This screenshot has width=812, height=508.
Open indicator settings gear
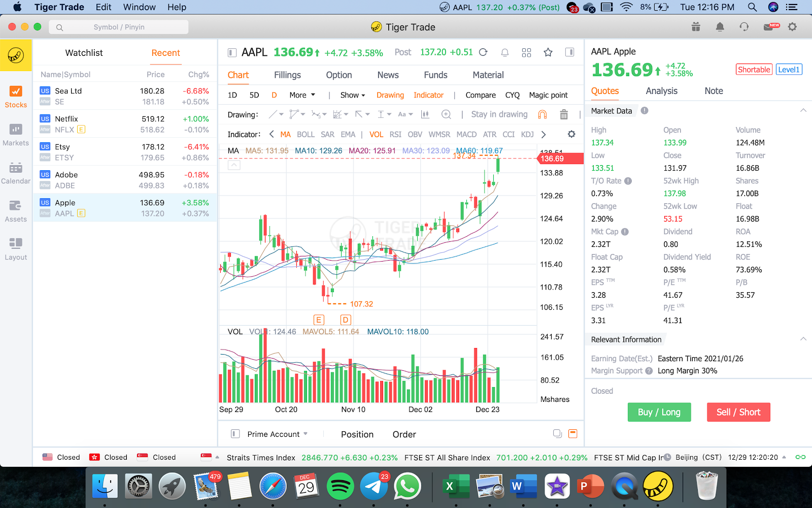(571, 134)
